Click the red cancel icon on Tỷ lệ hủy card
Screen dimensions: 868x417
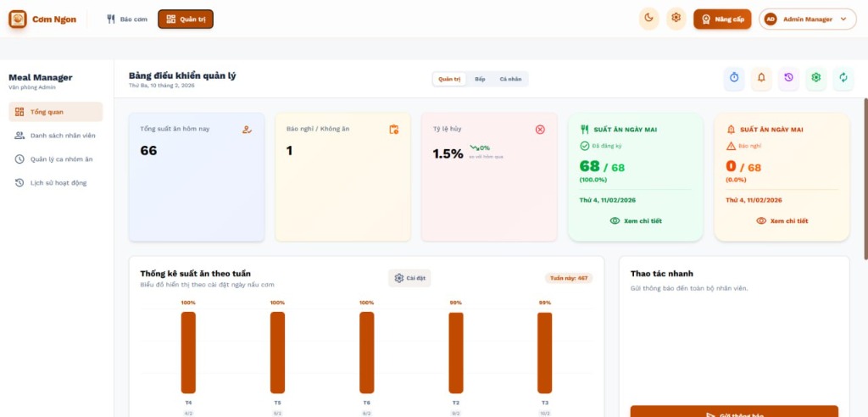point(540,129)
